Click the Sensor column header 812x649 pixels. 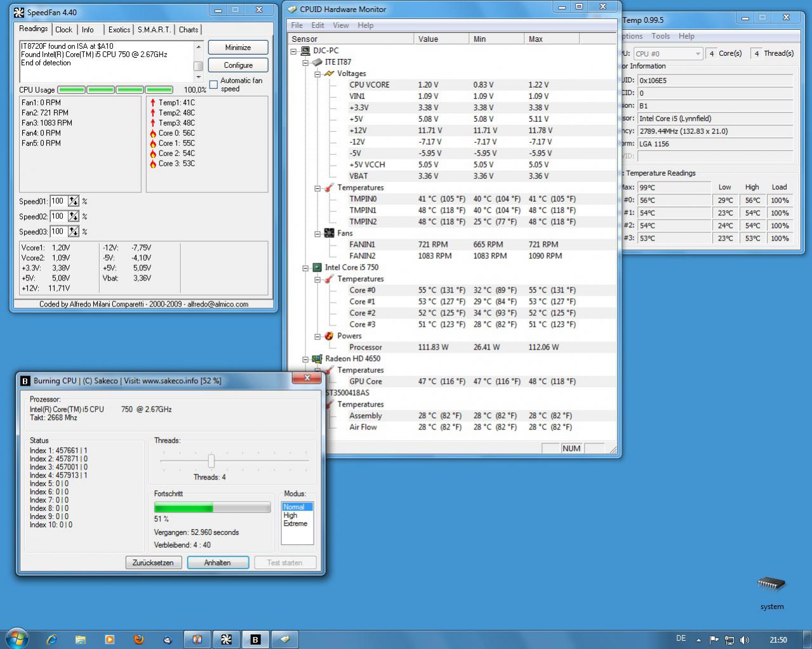(x=351, y=39)
